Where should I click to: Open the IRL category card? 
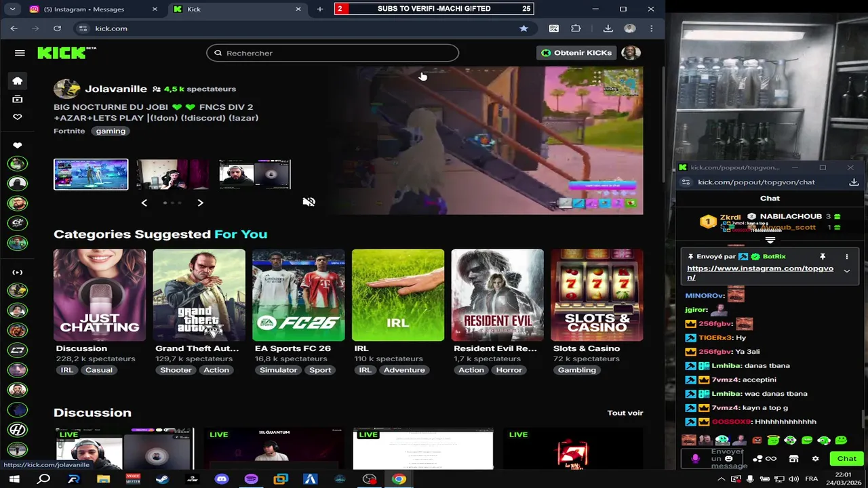(x=398, y=295)
